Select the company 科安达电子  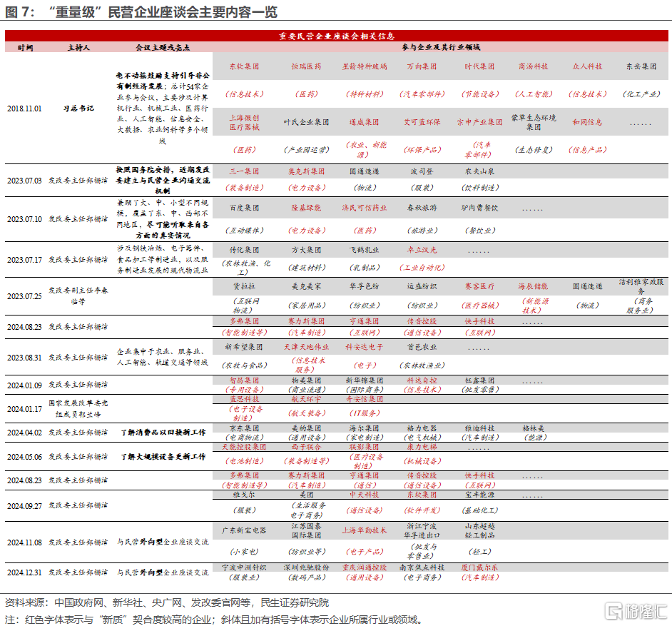pyautogui.click(x=364, y=347)
